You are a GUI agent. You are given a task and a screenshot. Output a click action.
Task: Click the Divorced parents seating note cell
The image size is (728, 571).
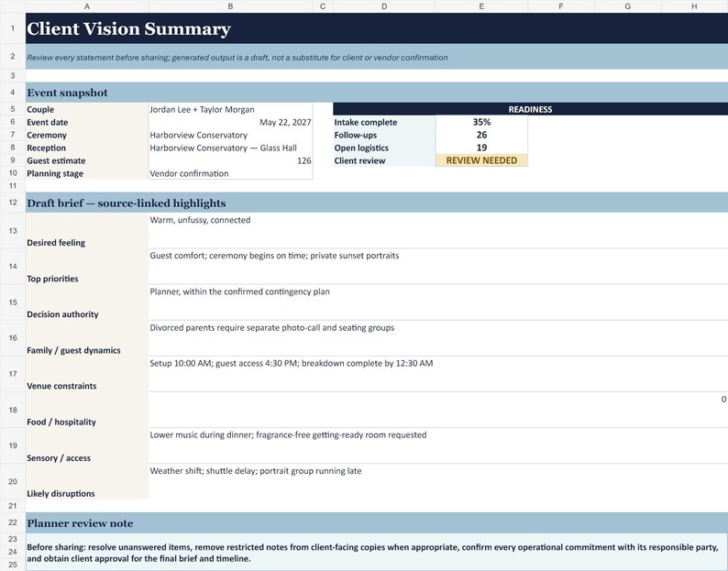(x=438, y=338)
